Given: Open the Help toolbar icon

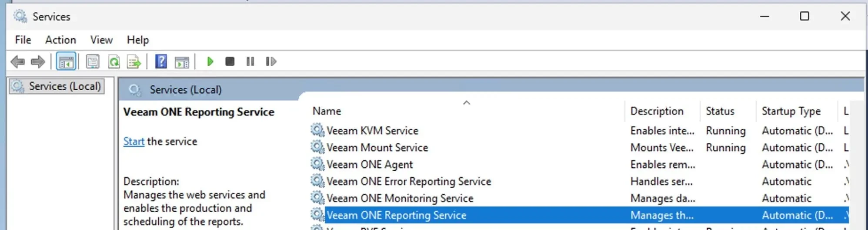Looking at the screenshot, I should [x=161, y=61].
